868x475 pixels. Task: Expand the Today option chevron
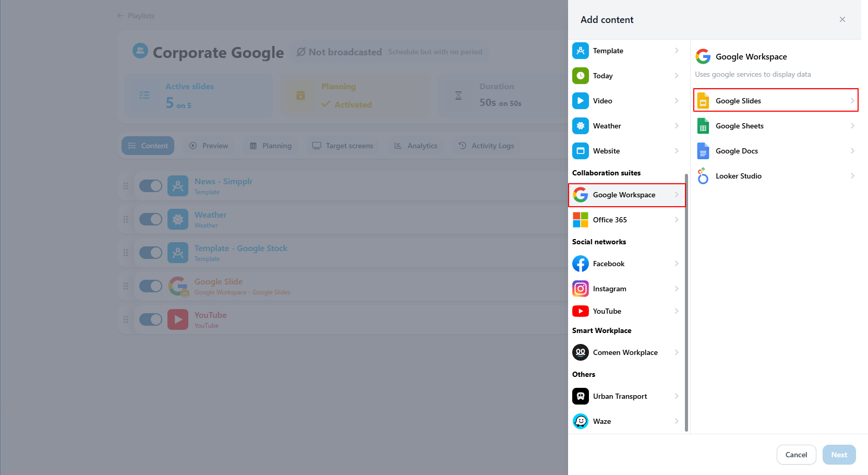pyautogui.click(x=677, y=76)
